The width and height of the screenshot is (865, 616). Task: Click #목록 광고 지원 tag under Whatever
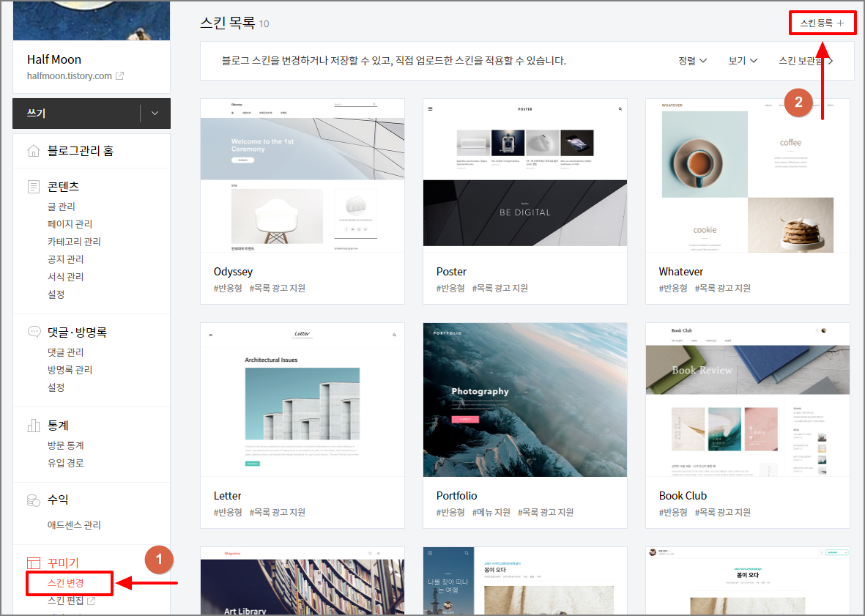tap(723, 289)
